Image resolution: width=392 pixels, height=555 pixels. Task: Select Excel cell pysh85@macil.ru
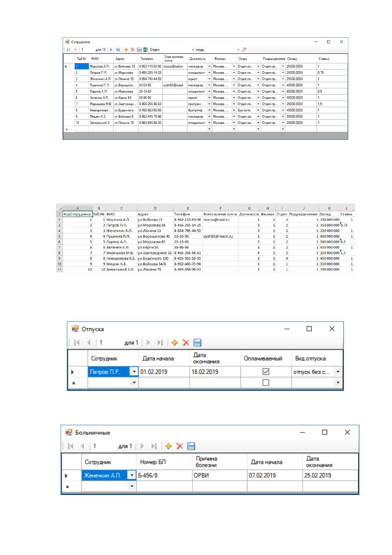pyautogui.click(x=220, y=236)
